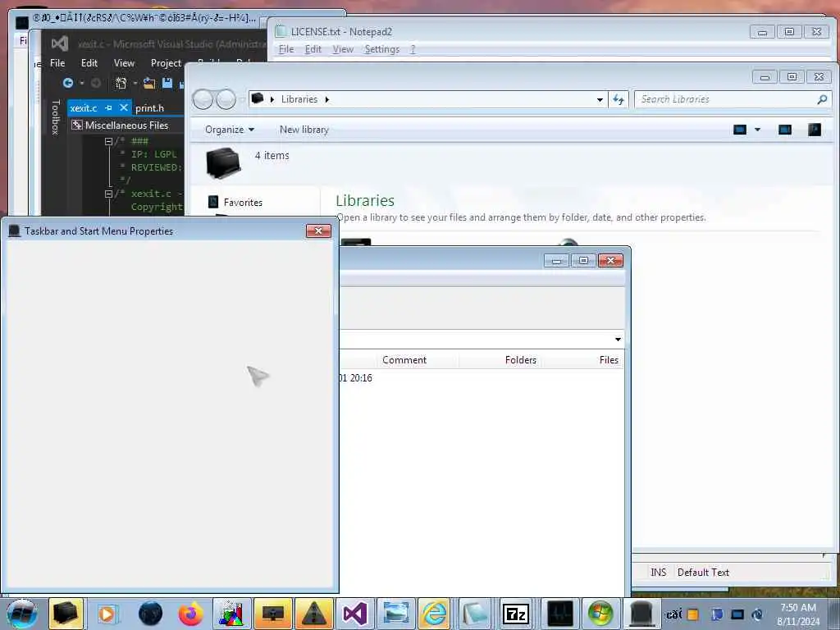Close Taskbar and Start Menu Properties dialog
The width and height of the screenshot is (840, 630).
pos(318,231)
